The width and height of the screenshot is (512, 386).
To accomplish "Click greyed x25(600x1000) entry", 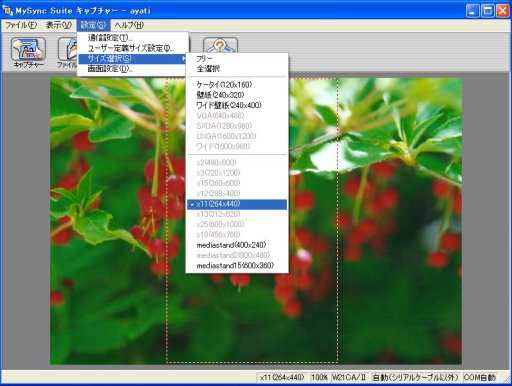I will click(237, 224).
